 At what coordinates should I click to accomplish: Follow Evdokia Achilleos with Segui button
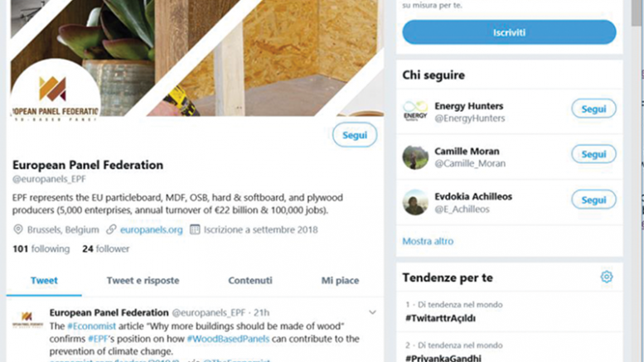[x=593, y=200]
